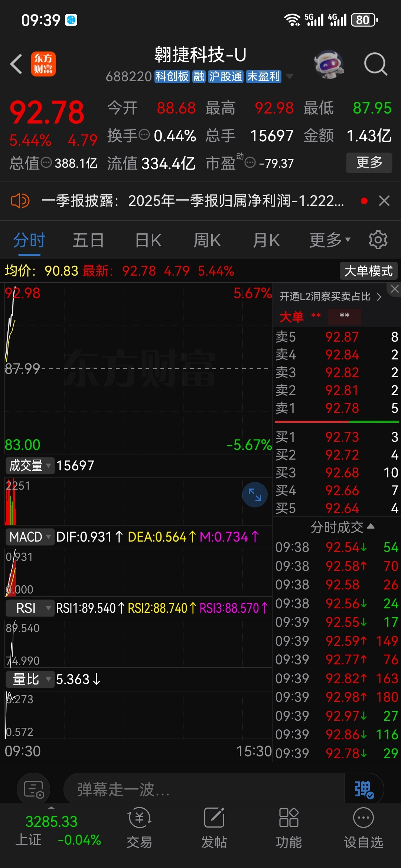Tap the 09:38 92.54 trade row
The image size is (401, 868).
coord(337,547)
